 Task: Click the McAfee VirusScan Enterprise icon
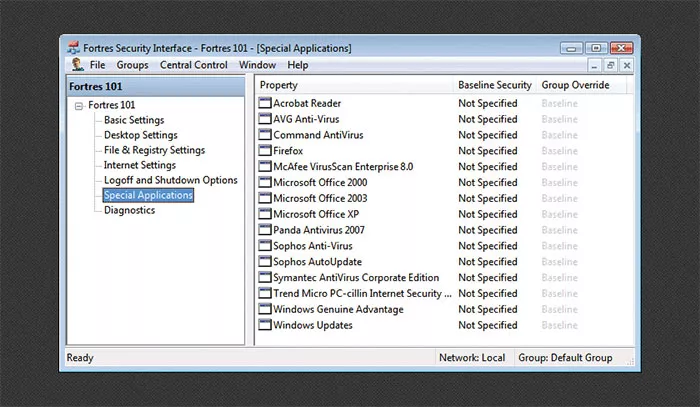[265, 166]
